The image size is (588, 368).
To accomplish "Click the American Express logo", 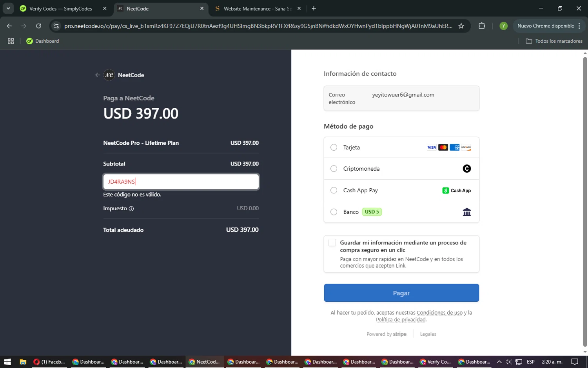I will click(x=454, y=148).
